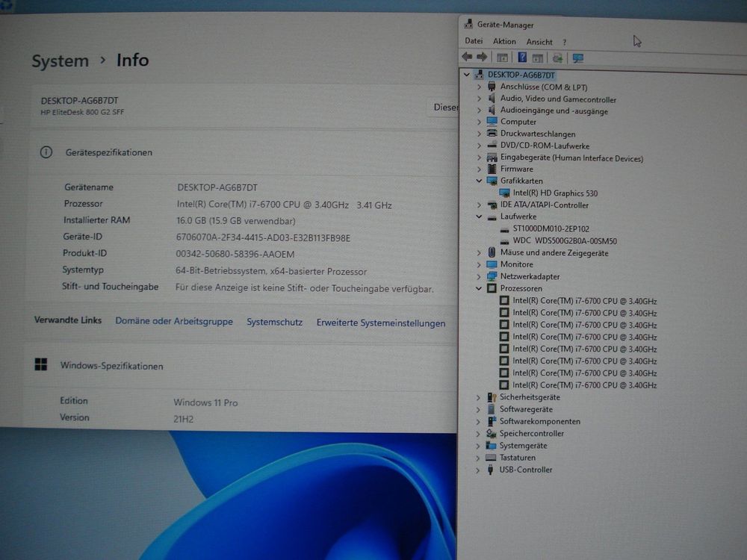This screenshot has width=747, height=560.
Task: Click the blue help question mark toolbar icon
Action: coord(522,57)
